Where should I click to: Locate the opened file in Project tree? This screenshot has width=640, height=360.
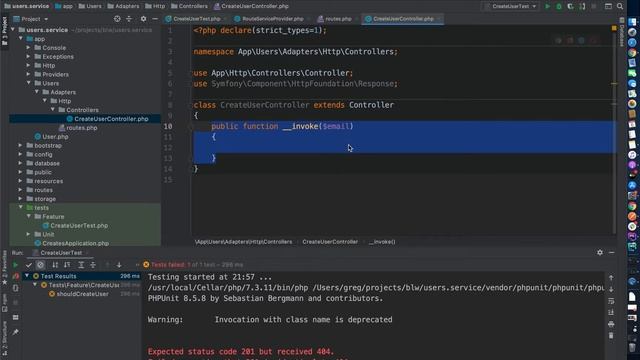(117, 19)
